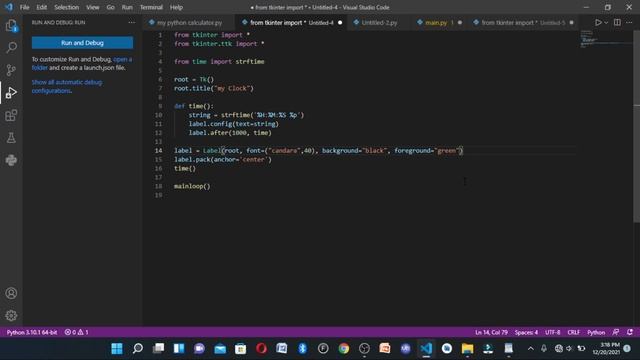The height and width of the screenshot is (360, 640).
Task: Click the errors and warnings counter
Action: (x=77, y=332)
